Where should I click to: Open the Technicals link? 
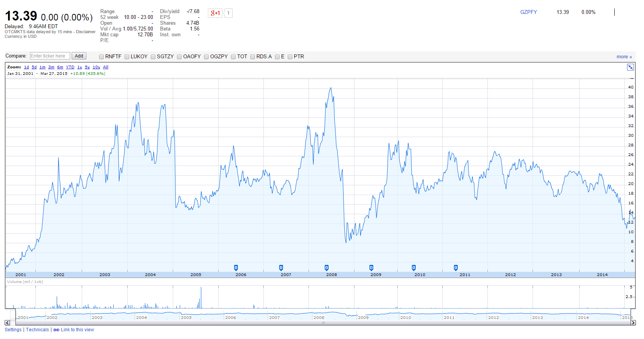point(37,330)
